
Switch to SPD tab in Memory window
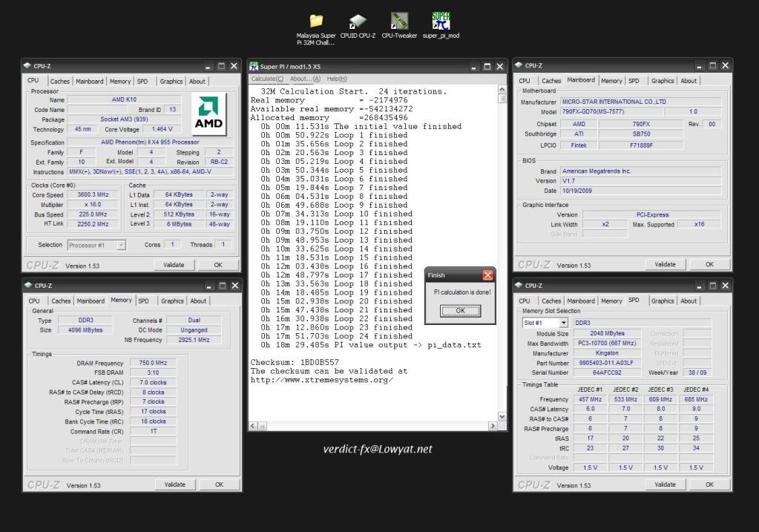point(143,301)
